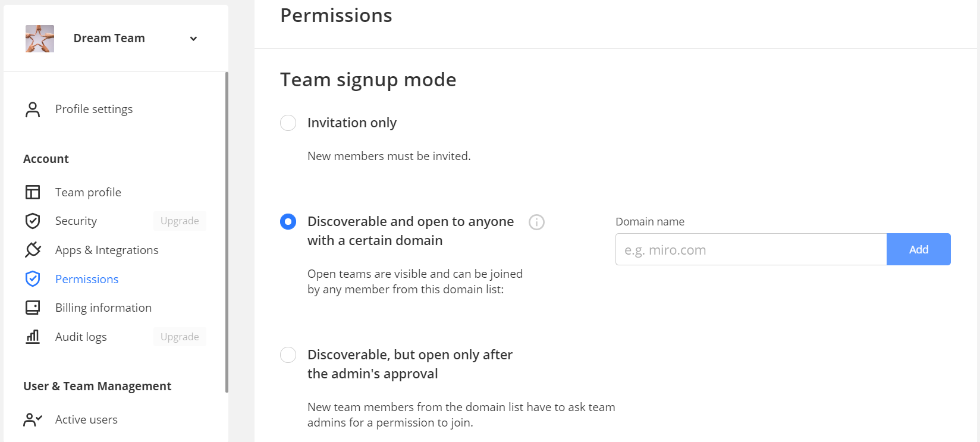Click the Profile settings person icon
This screenshot has height=442, width=980.
pyautogui.click(x=33, y=109)
